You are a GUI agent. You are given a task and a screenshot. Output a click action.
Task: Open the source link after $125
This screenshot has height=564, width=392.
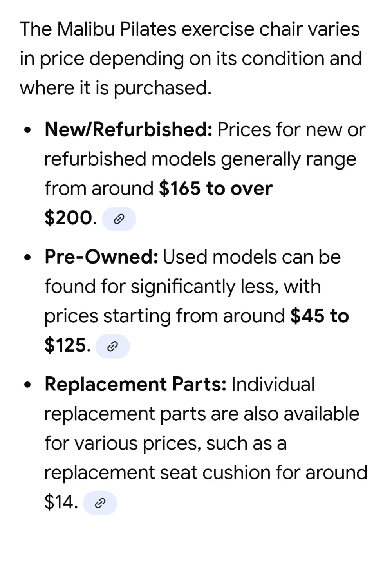(112, 346)
